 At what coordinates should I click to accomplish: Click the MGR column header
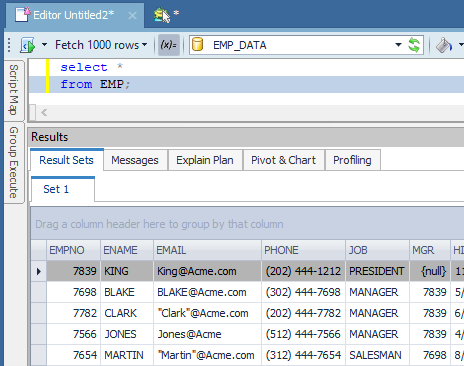pos(430,250)
